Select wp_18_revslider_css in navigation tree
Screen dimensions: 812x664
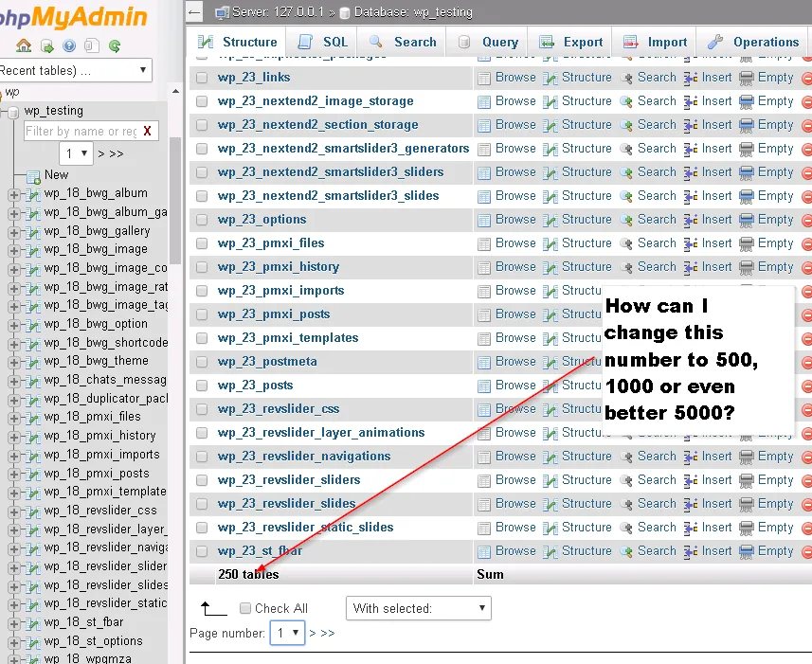click(100, 511)
